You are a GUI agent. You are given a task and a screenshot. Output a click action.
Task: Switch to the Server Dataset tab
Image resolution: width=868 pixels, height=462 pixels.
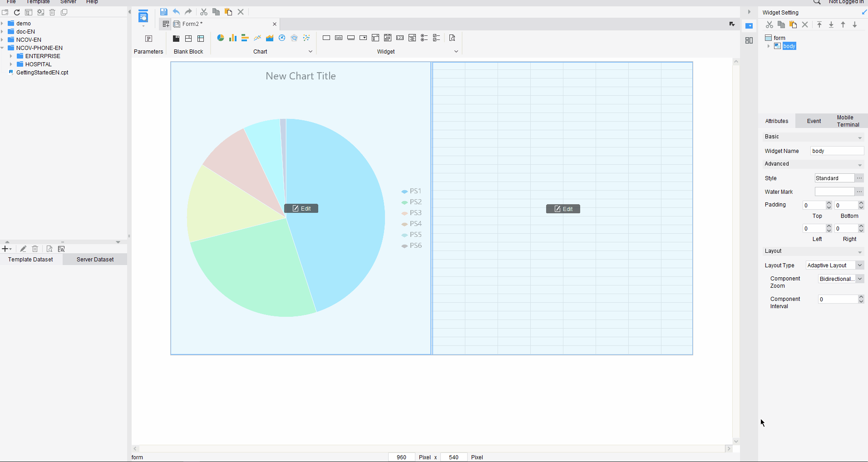coord(95,259)
